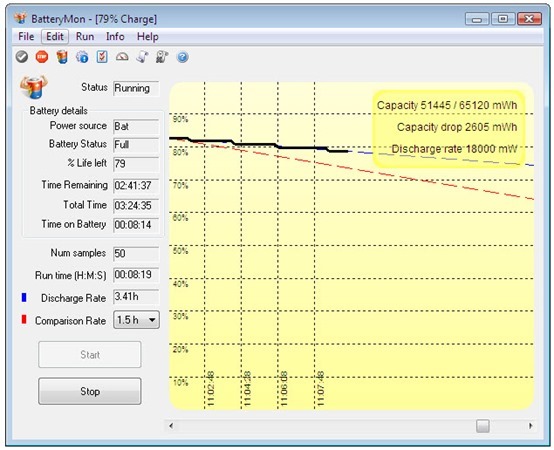This screenshot has height=450, width=554.
Task: Click the blue question mark help icon
Action: (182, 57)
